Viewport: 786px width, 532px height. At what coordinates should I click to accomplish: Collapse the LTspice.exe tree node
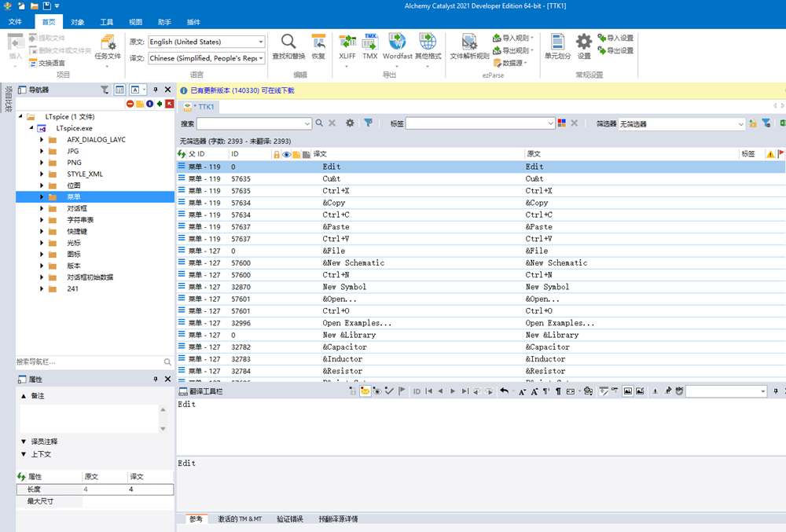click(x=31, y=128)
